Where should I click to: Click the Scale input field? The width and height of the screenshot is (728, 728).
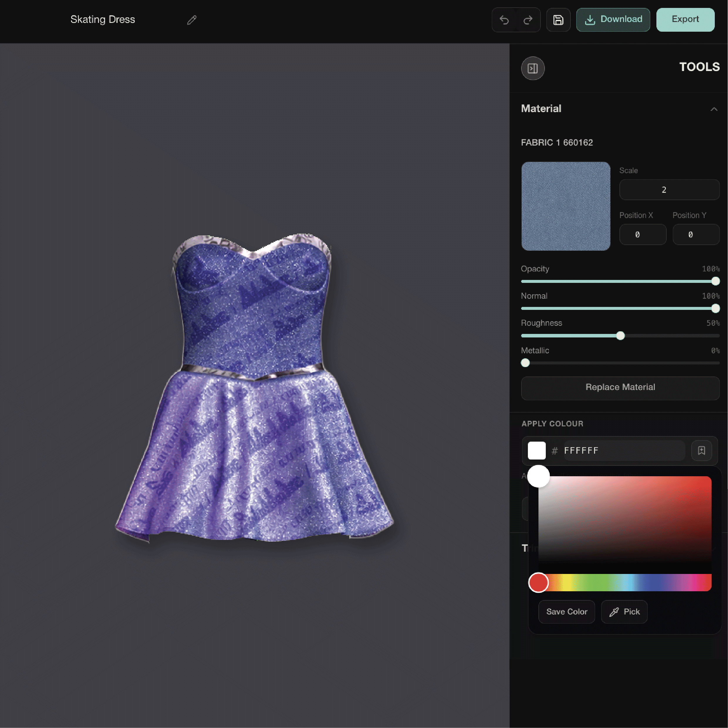click(x=669, y=190)
